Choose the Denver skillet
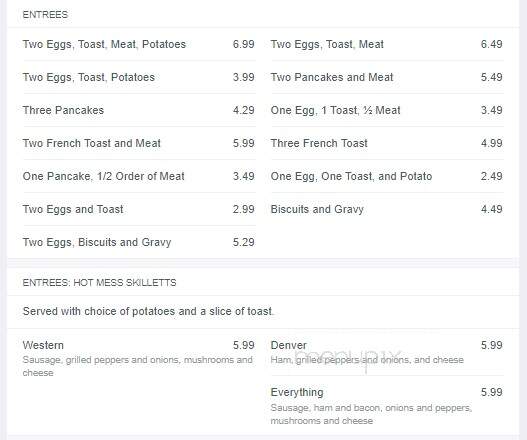This screenshot has height=440, width=527. (387, 352)
